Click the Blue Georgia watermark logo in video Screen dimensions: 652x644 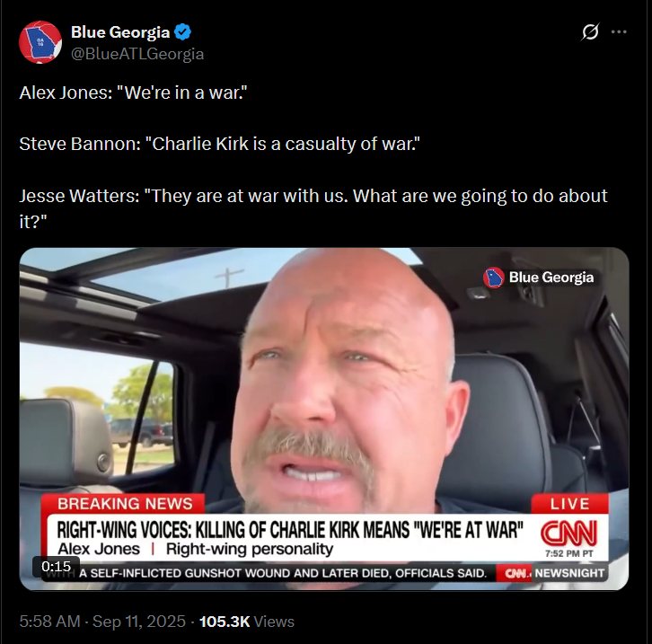coord(539,278)
